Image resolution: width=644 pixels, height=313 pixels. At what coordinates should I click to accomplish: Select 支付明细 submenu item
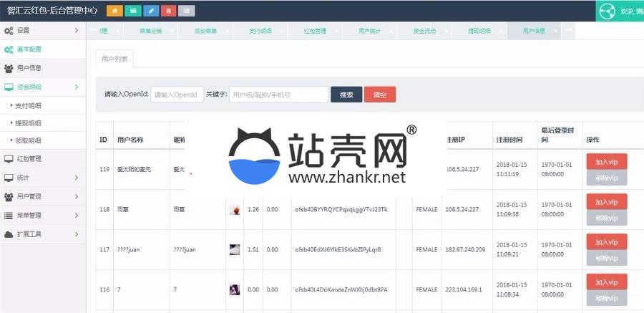point(29,105)
